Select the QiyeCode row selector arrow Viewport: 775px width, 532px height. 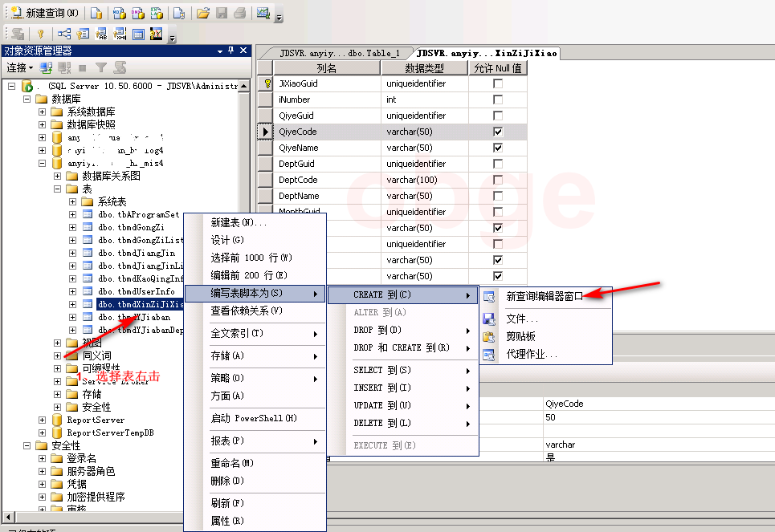[265, 132]
